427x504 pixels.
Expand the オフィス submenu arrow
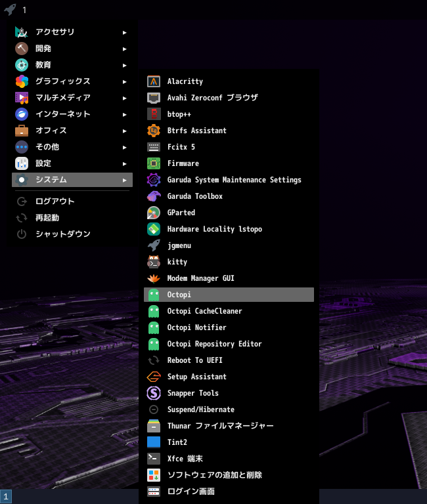[x=125, y=131]
